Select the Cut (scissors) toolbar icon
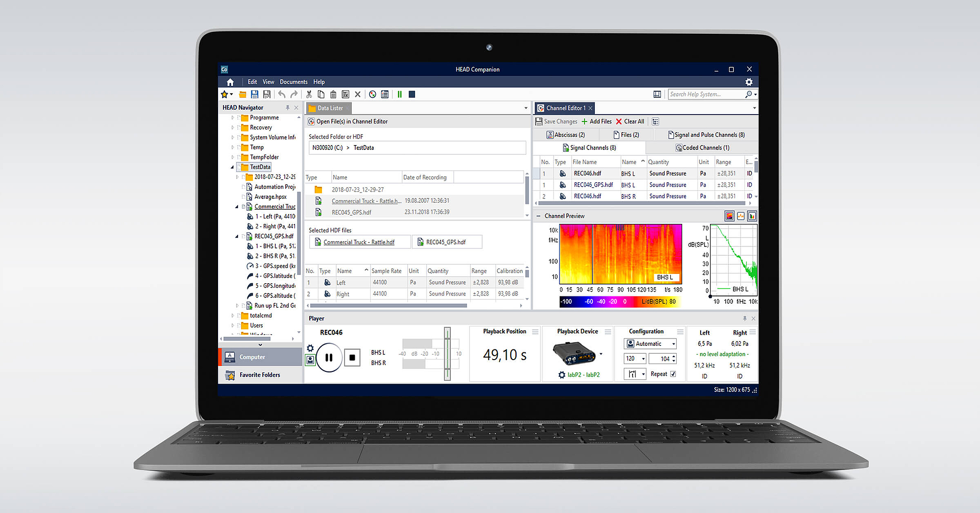Image resolution: width=980 pixels, height=513 pixels. tap(309, 94)
